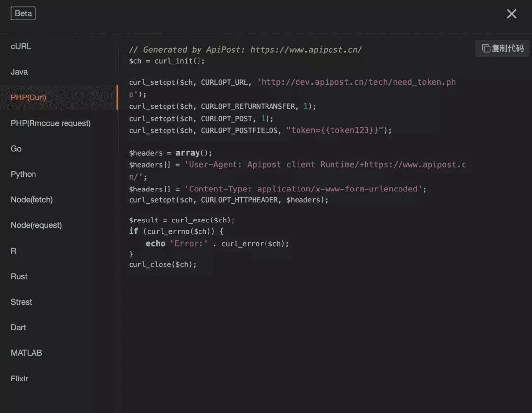Click the Generated by ApiPost comment line
This screenshot has width=532, height=413.
click(245, 50)
